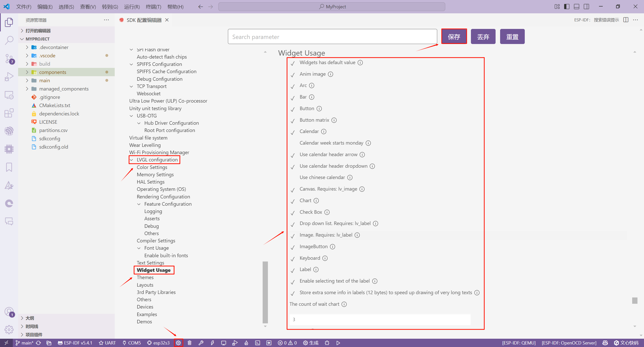Click the full clean trash icon in status bar
644x347 pixels.
[190, 343]
